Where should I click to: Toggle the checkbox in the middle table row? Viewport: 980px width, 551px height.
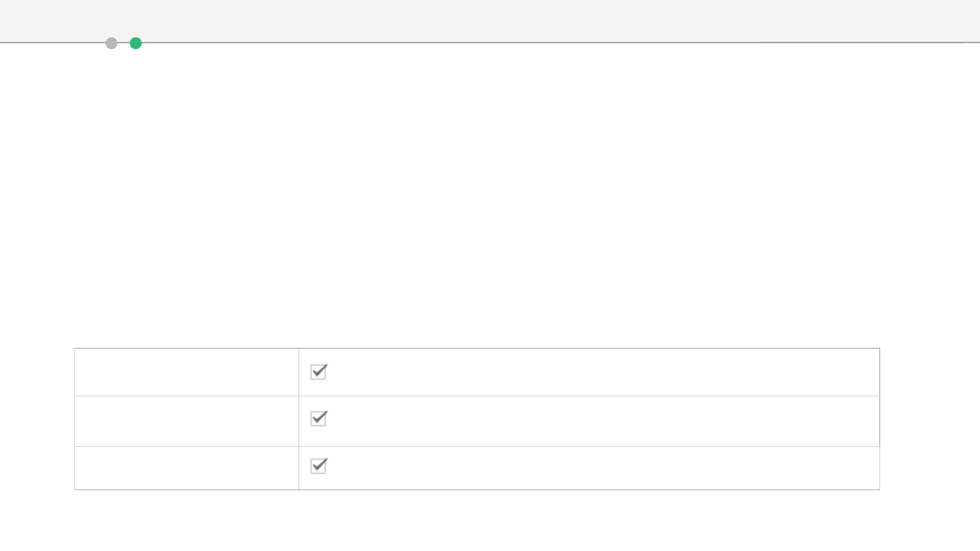click(319, 418)
